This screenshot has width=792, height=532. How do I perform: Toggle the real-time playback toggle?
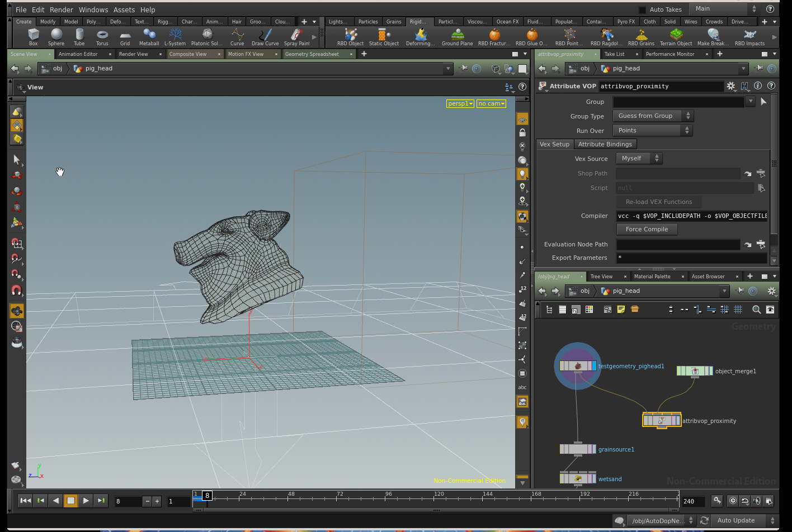click(x=733, y=501)
